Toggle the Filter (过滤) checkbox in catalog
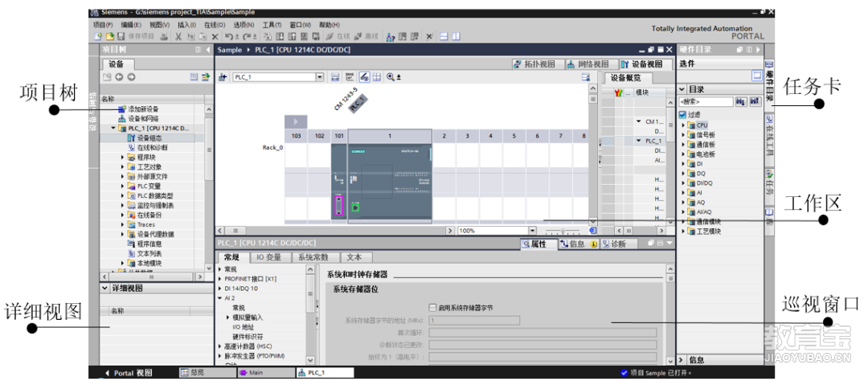 683,114
